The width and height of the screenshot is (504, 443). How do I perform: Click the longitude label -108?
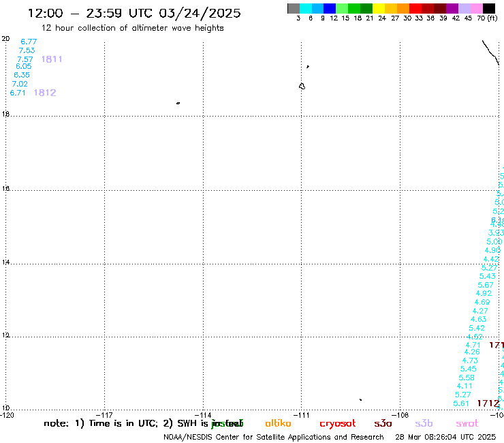[400, 415]
